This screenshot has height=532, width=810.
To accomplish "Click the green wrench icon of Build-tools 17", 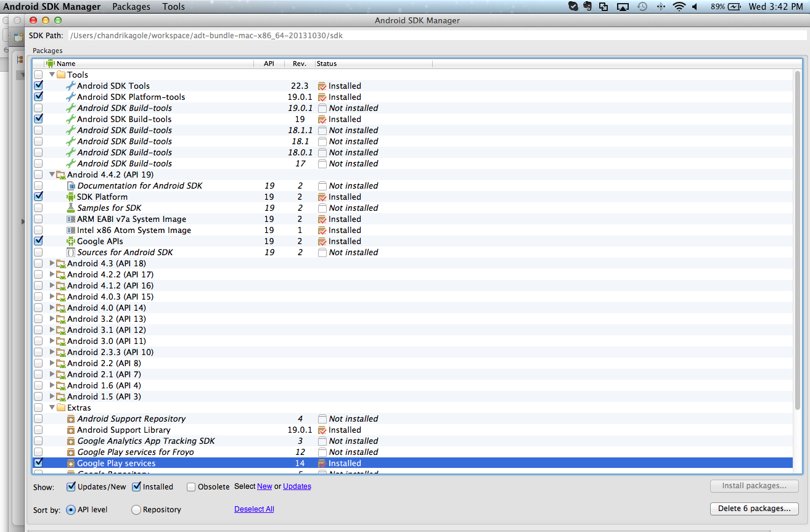I will (71, 163).
